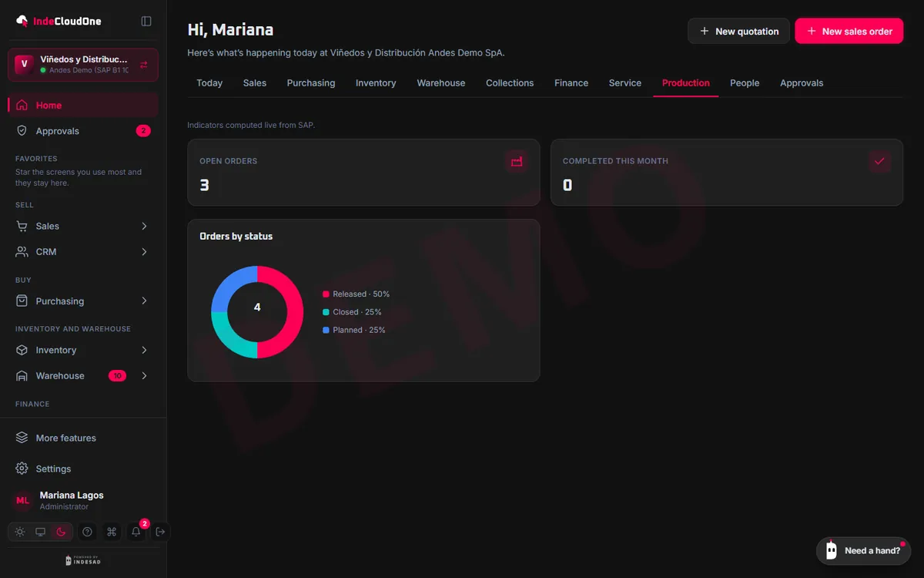Open the Home label in sidebar
Viewport: 924px width, 578px height.
tap(49, 105)
